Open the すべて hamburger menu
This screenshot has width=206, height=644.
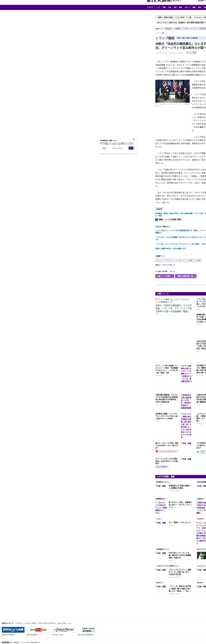click(150, 8)
